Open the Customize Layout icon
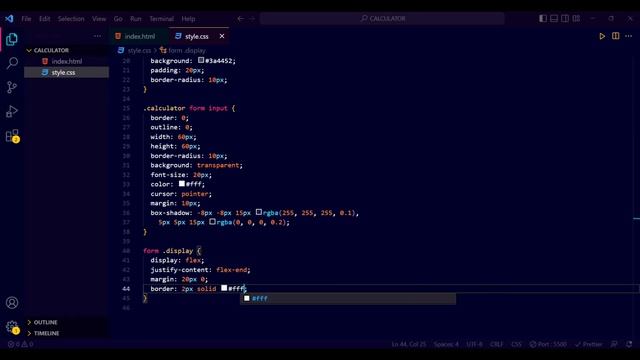 pyautogui.click(x=576, y=18)
